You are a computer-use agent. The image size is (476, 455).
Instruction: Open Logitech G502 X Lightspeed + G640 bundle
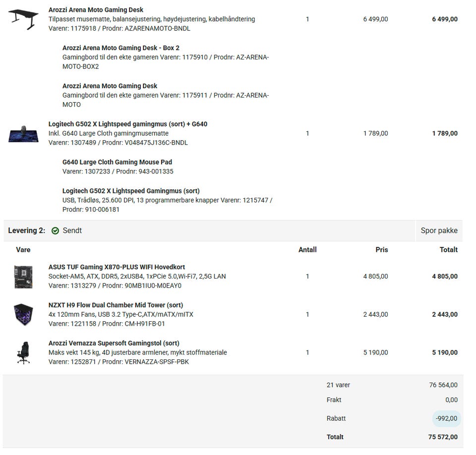click(127, 124)
